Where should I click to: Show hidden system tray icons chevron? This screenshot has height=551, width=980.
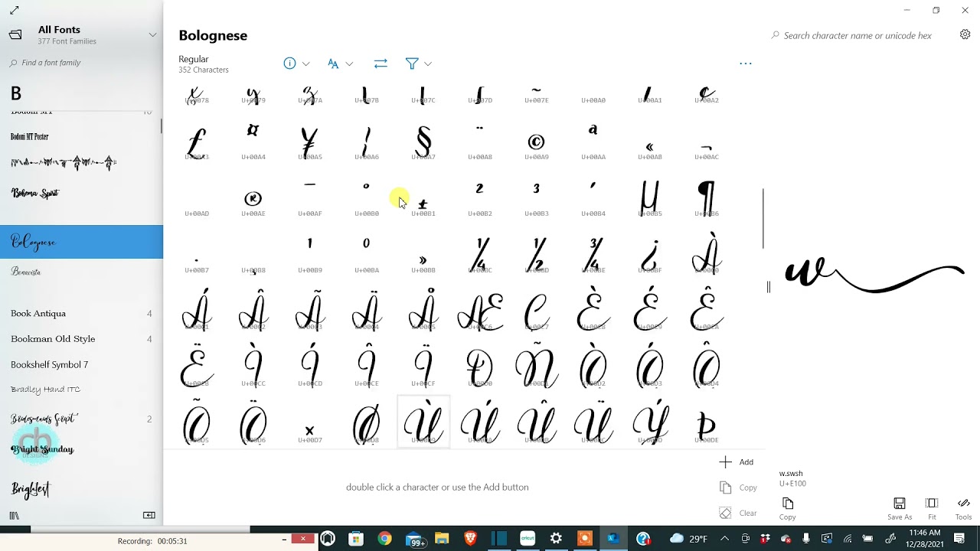point(724,539)
